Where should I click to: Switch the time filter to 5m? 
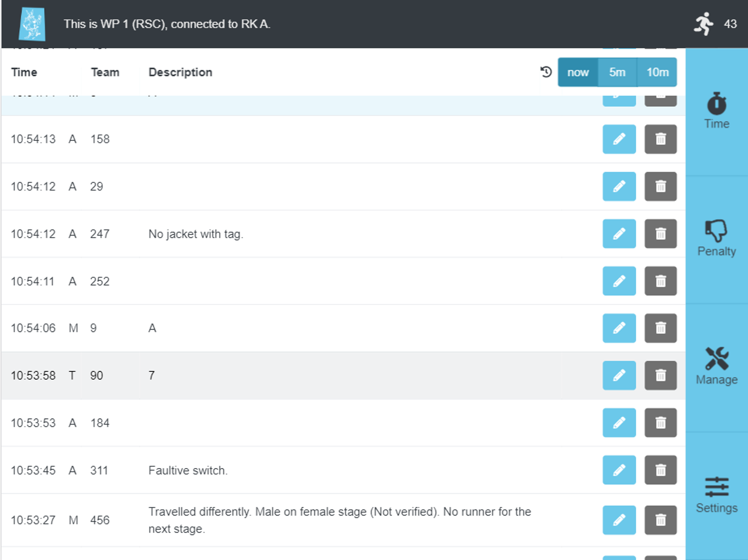pyautogui.click(x=617, y=72)
